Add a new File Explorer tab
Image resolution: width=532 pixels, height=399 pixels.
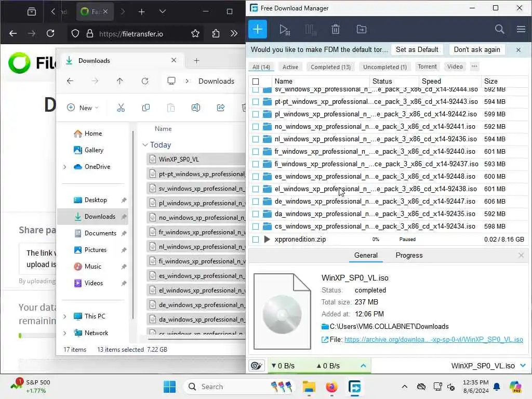196,61
